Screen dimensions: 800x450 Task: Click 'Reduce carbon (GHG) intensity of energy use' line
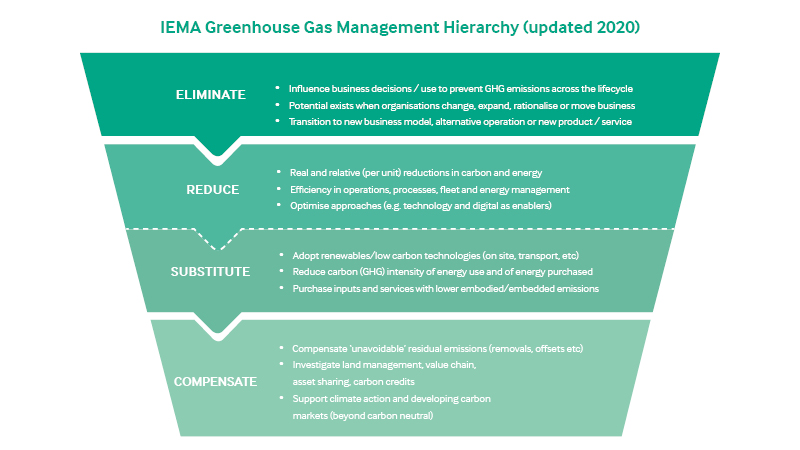[x=442, y=272]
